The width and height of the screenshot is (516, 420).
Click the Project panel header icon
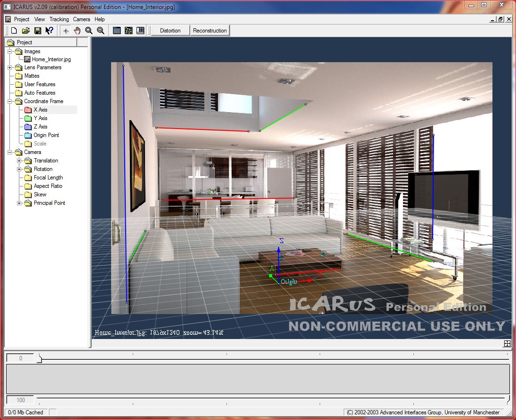[x=10, y=42]
